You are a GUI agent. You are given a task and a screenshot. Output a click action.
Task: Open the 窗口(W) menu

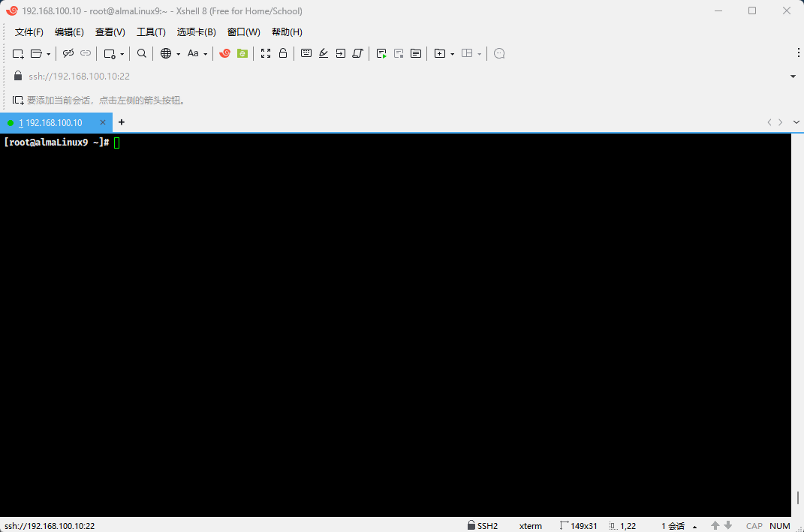point(244,32)
